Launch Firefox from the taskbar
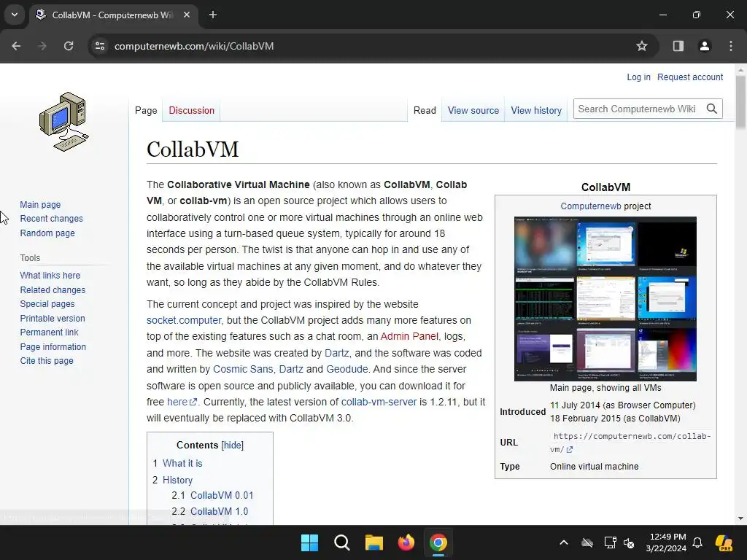The image size is (747, 560). click(406, 542)
